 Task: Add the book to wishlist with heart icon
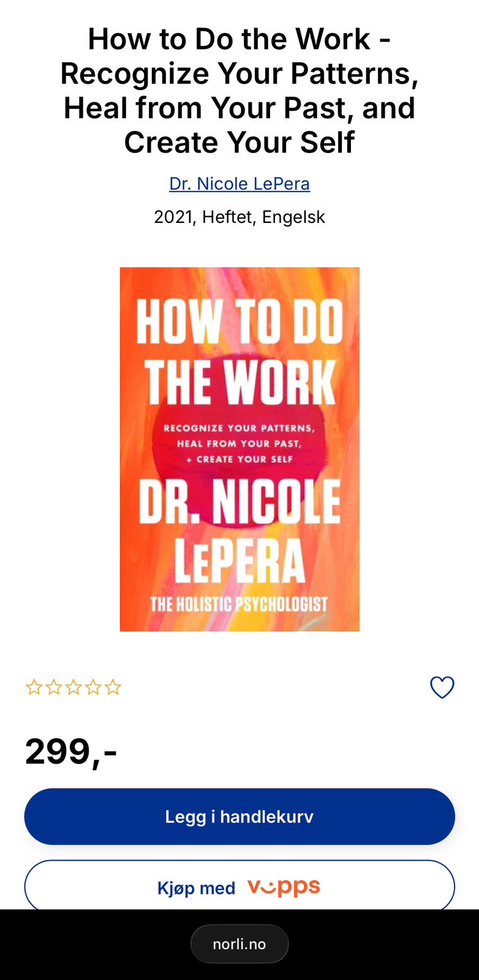tap(442, 687)
